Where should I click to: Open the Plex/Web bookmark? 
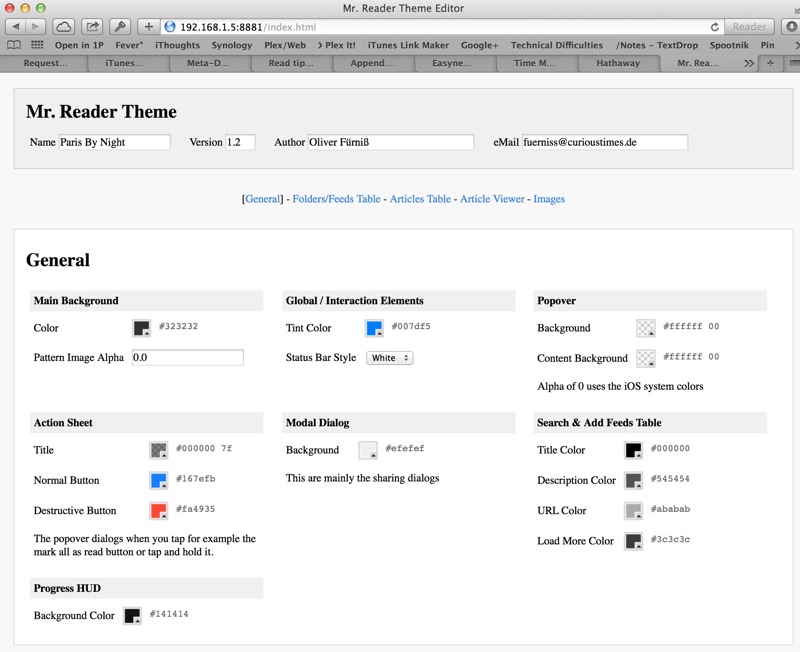(x=285, y=45)
